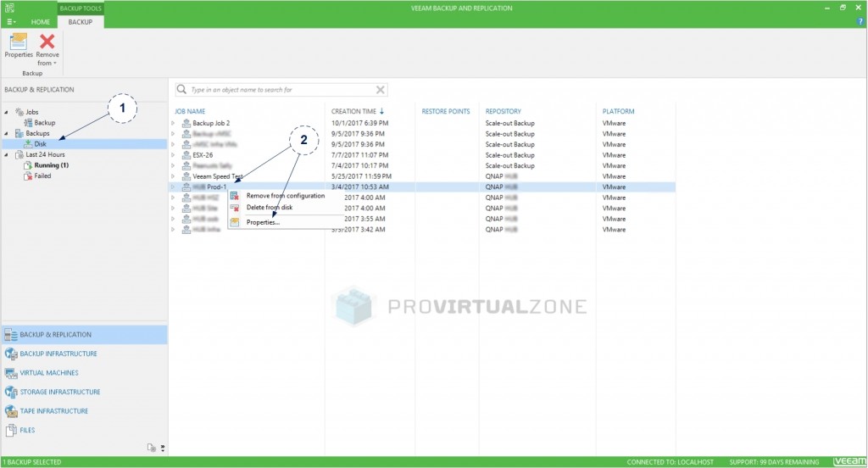
Task: Open the main application menu button
Action: [x=11, y=21]
